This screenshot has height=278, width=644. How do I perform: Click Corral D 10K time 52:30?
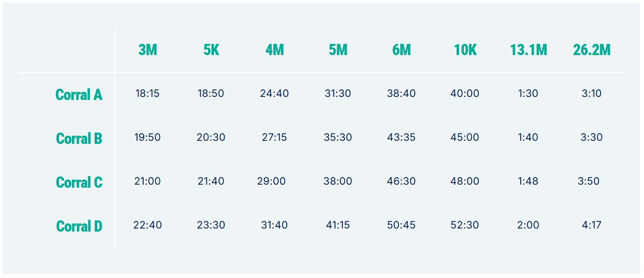pyautogui.click(x=465, y=225)
